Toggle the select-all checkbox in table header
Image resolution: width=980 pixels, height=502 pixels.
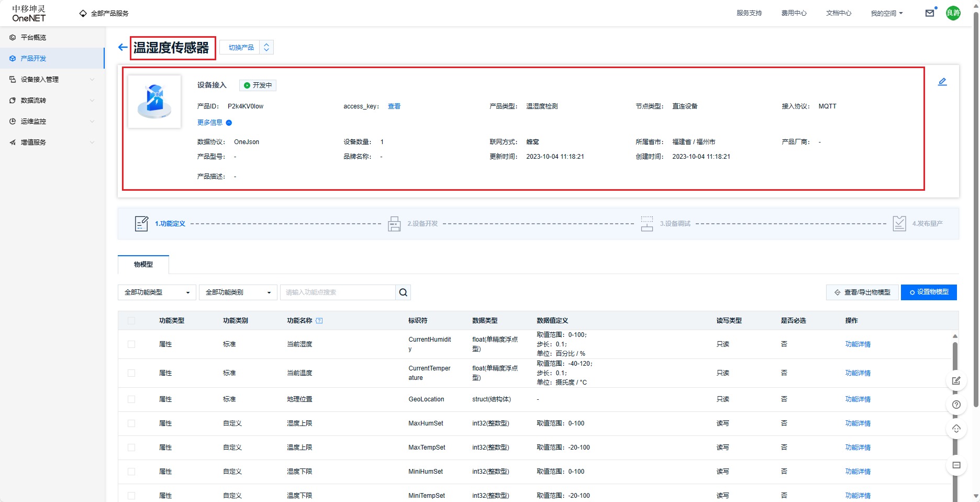coord(131,321)
